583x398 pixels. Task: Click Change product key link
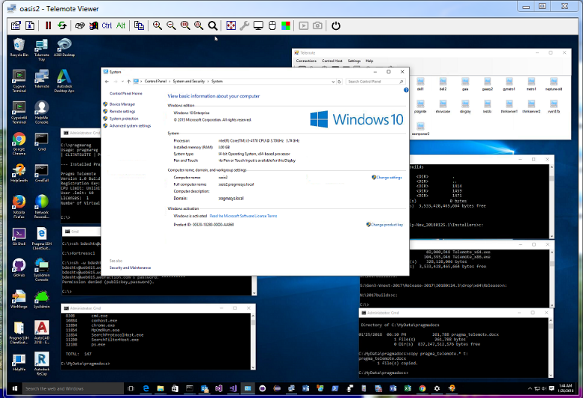click(387, 225)
